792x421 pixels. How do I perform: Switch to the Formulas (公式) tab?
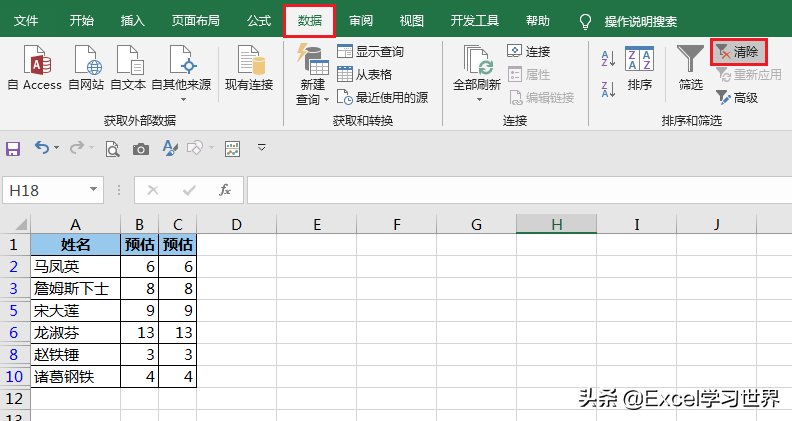tap(259, 21)
